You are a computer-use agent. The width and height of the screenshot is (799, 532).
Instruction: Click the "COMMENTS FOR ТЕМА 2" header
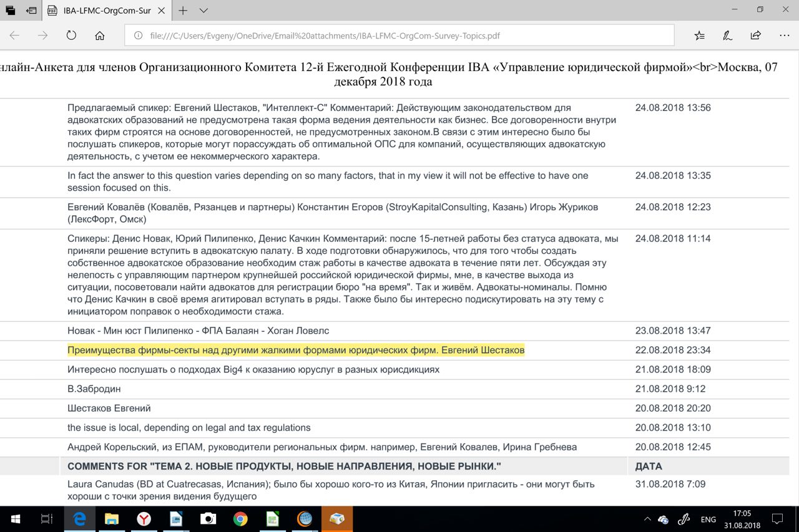(x=284, y=467)
